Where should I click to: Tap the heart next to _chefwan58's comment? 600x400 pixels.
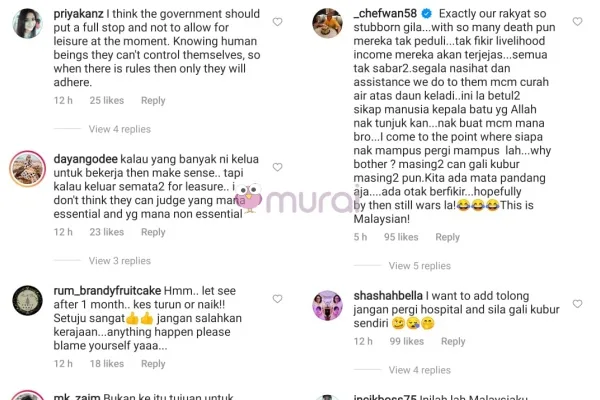pos(577,22)
